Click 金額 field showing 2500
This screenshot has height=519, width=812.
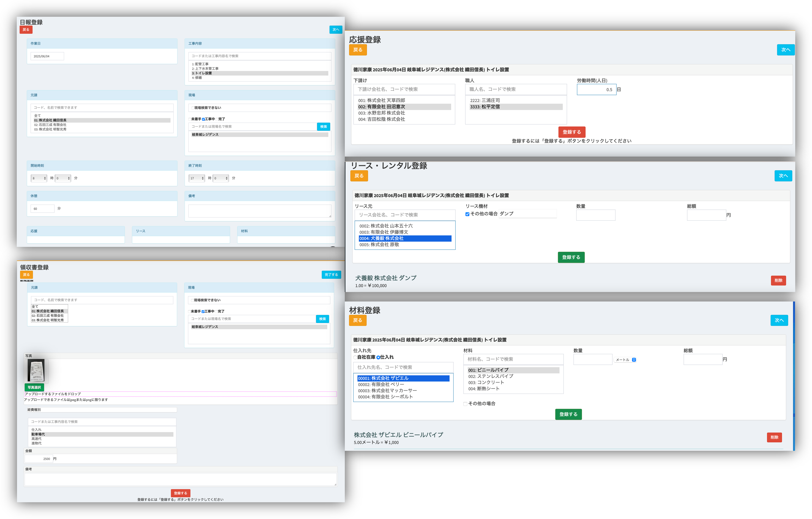[x=38, y=459]
